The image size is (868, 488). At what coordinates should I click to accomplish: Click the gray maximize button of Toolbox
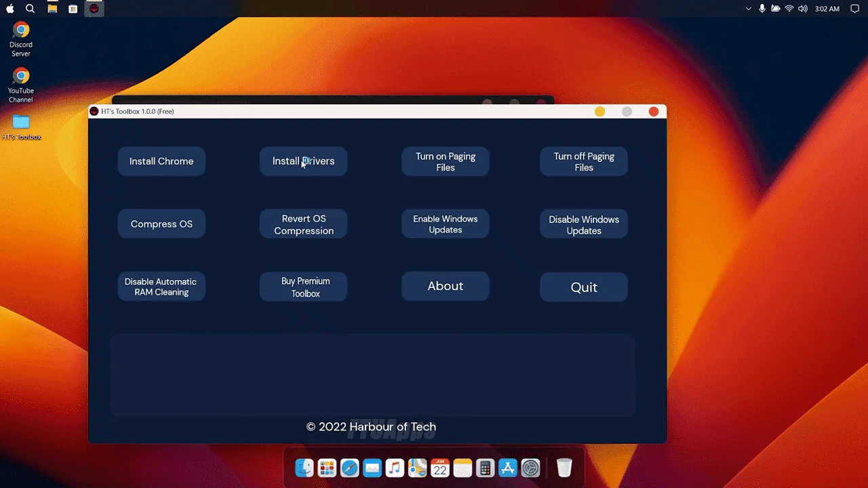click(627, 111)
